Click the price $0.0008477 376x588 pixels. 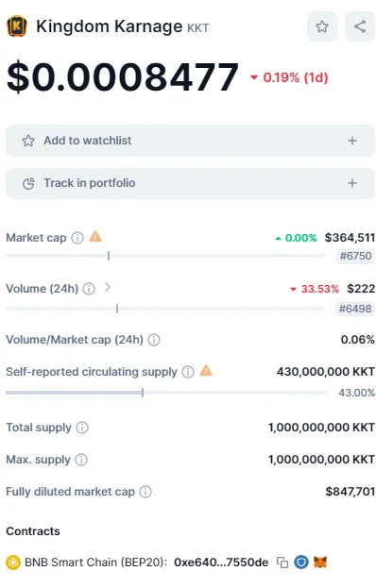(123, 77)
